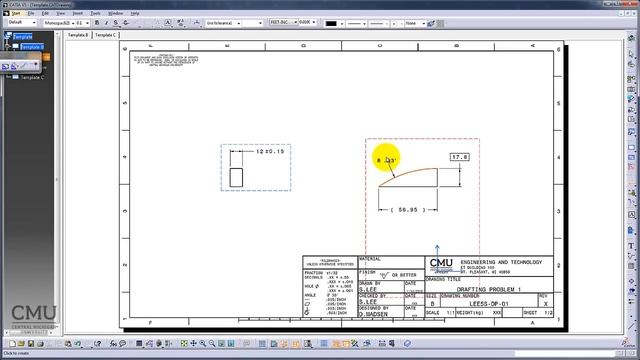Click the anchor point icon
Viewport: 640px width, 360px height.
click(197, 23)
